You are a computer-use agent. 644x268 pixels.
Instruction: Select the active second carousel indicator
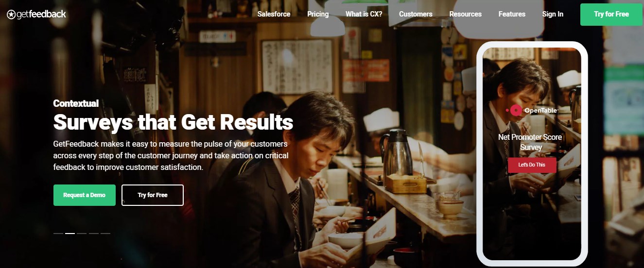coord(70,234)
